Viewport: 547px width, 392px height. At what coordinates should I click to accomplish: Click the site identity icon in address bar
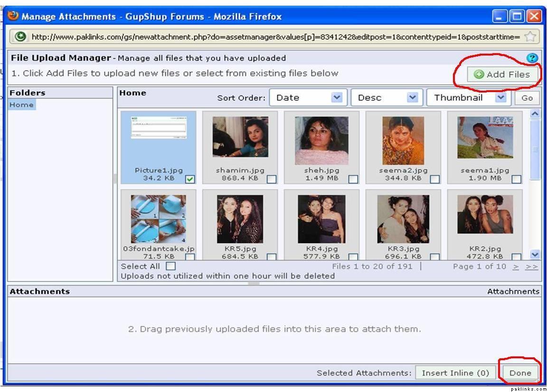20,37
